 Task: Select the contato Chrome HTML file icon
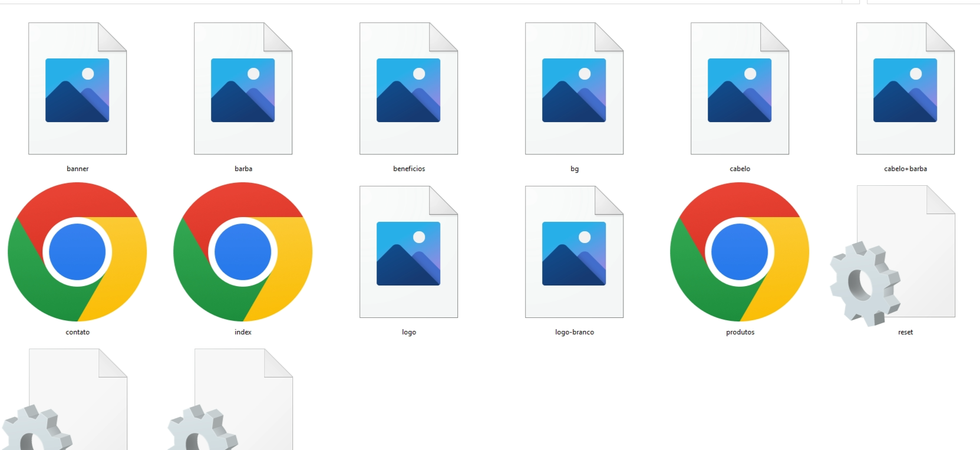coord(77,252)
